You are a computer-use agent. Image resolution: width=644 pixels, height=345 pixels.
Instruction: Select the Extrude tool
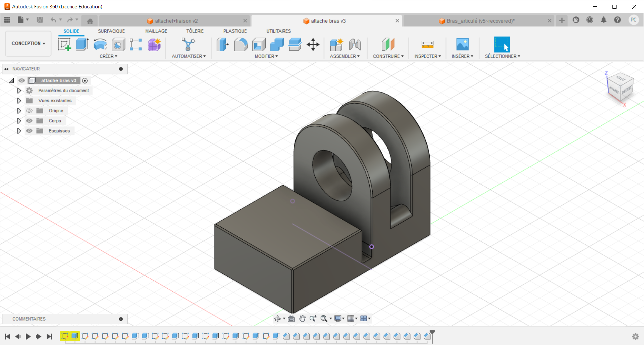(82, 44)
